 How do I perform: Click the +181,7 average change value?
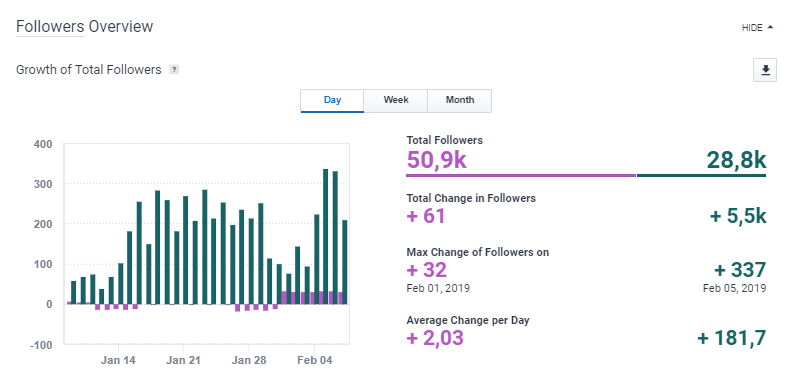732,338
